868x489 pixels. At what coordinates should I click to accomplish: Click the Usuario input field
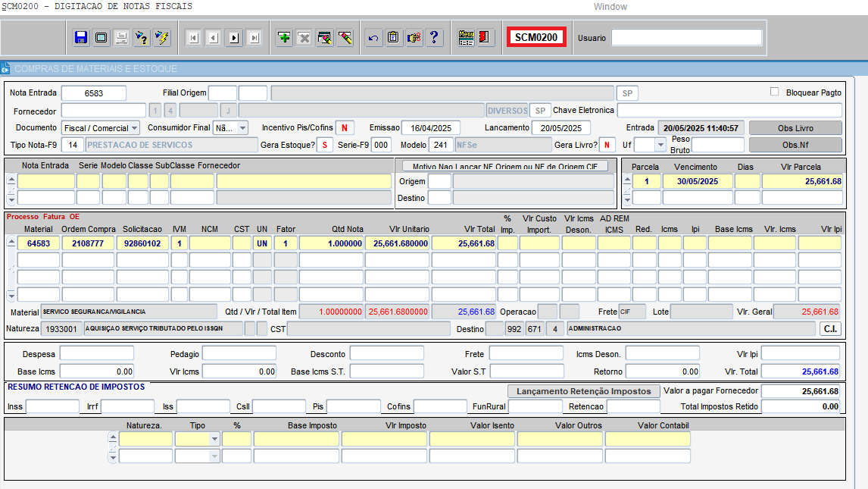(686, 38)
